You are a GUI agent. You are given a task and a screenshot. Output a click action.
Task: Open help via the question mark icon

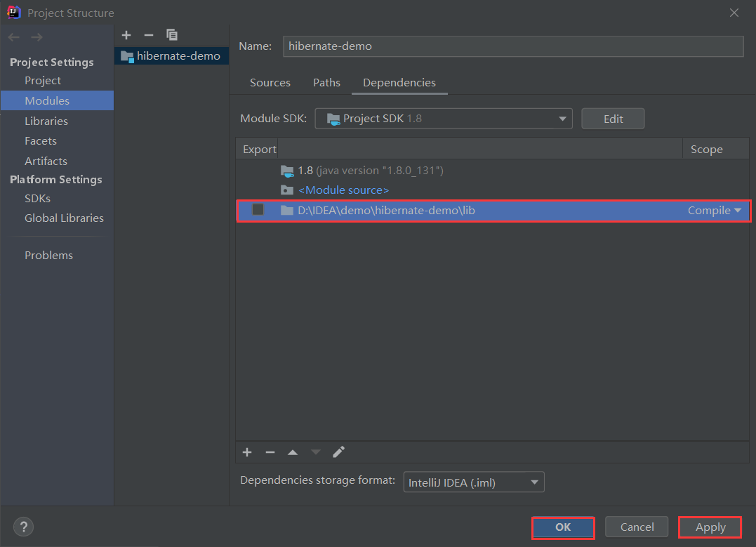coord(24,527)
